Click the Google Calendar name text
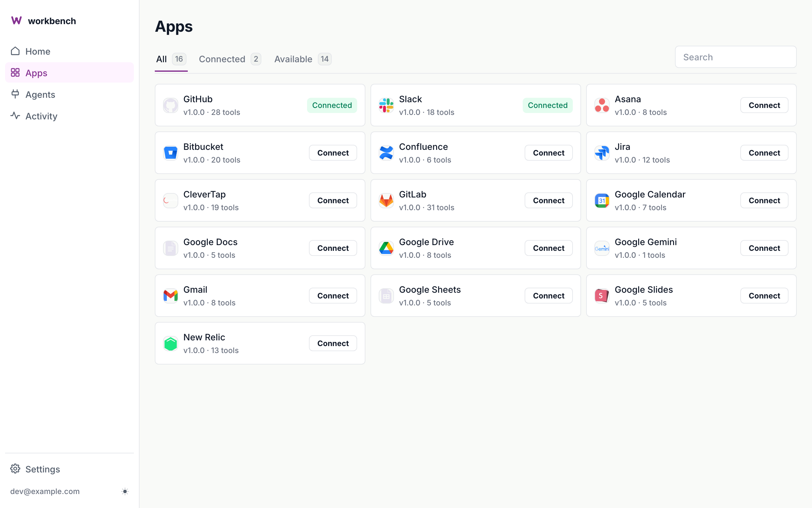 [x=650, y=195]
